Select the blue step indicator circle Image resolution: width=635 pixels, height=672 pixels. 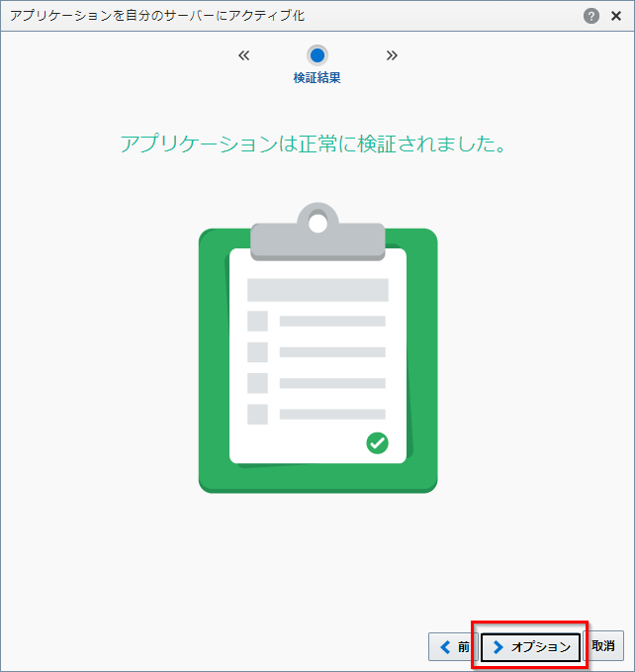317,55
